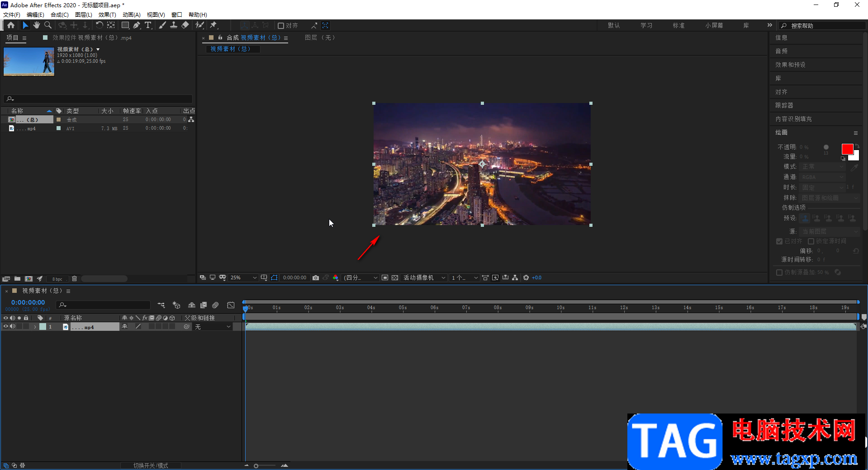
Task: Toggle the composition lock icon in viewer tab
Action: pyautogui.click(x=220, y=38)
